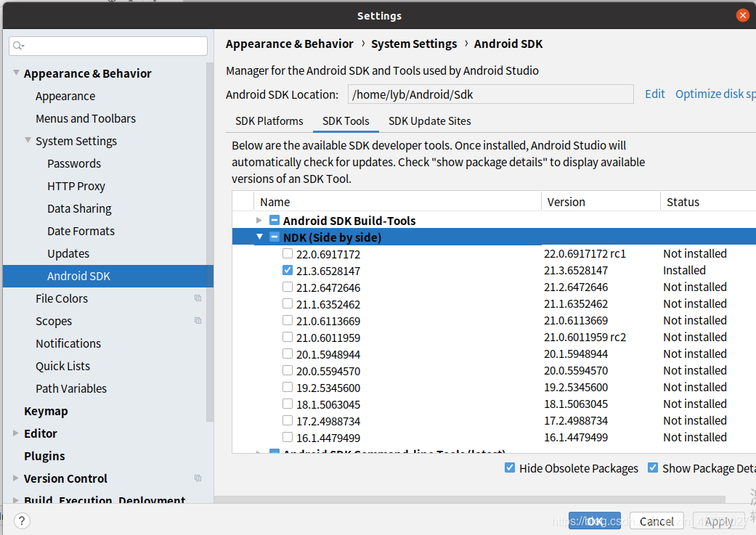Viewport: 756px width, 535px height.
Task: Click the project-level icon beside File Colors
Action: click(198, 298)
